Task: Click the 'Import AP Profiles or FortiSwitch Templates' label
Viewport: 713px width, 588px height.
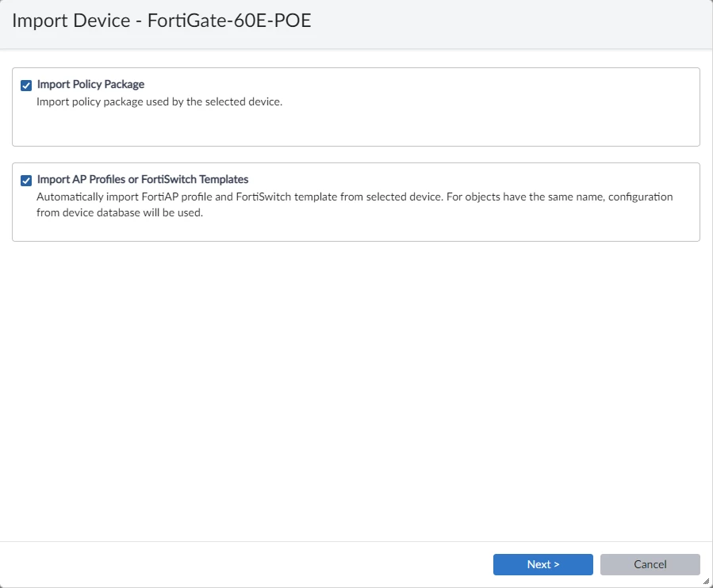Action: (143, 179)
